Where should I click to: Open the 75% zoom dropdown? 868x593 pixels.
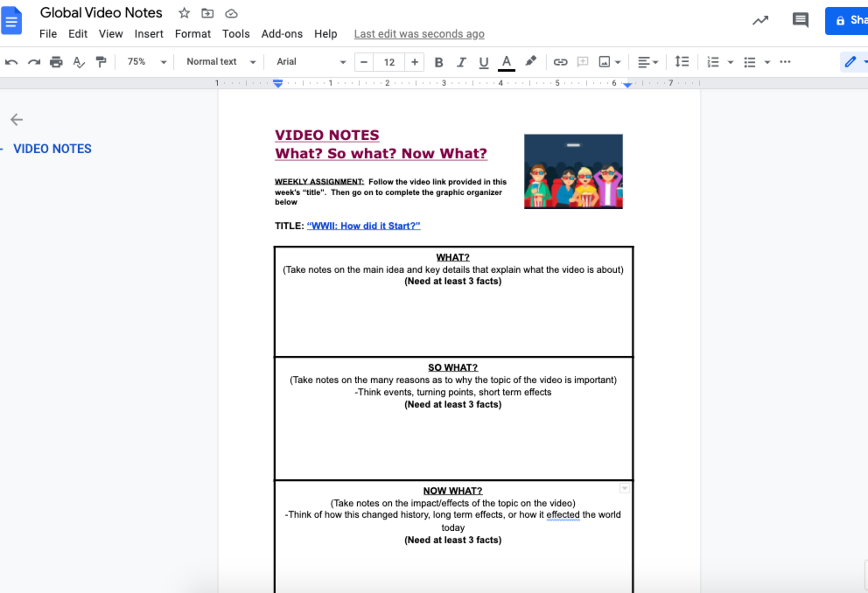(146, 62)
